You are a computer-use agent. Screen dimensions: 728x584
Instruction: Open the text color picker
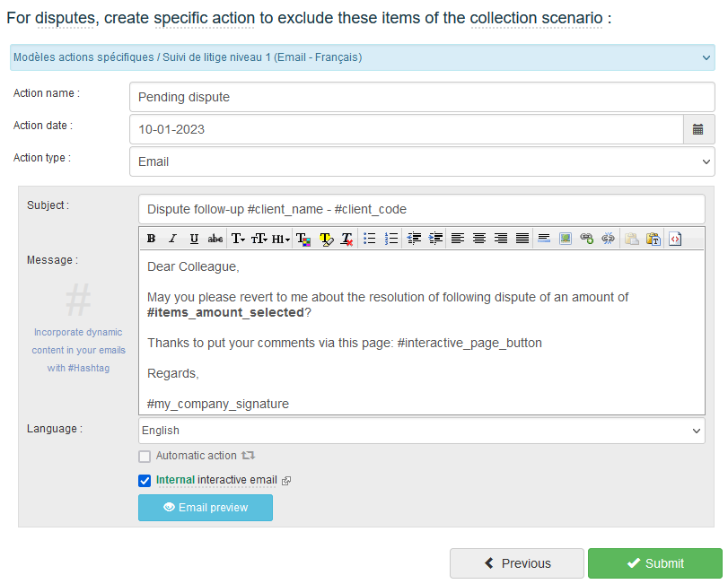pos(303,239)
